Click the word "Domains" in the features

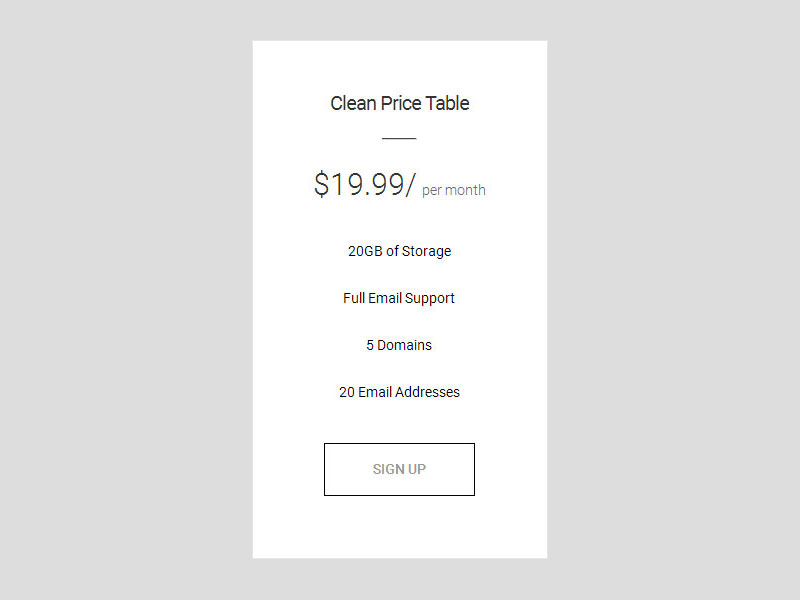click(x=404, y=345)
